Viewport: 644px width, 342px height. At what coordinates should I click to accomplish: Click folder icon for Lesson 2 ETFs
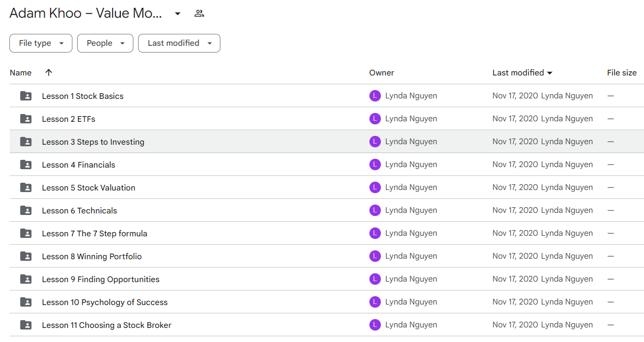(26, 119)
